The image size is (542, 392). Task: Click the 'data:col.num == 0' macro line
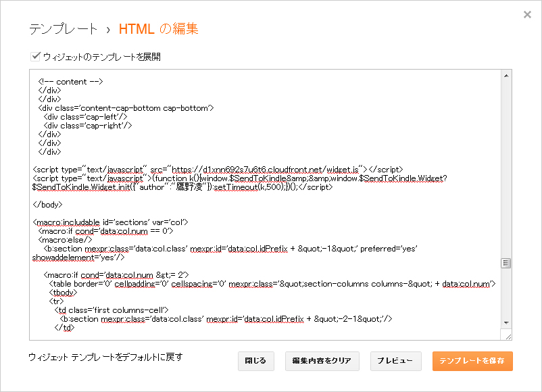105,231
